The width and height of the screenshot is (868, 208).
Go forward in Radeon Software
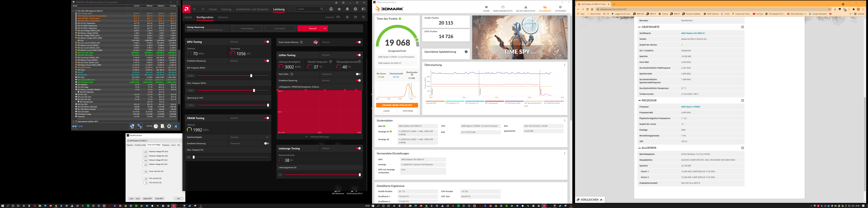(x=203, y=9)
